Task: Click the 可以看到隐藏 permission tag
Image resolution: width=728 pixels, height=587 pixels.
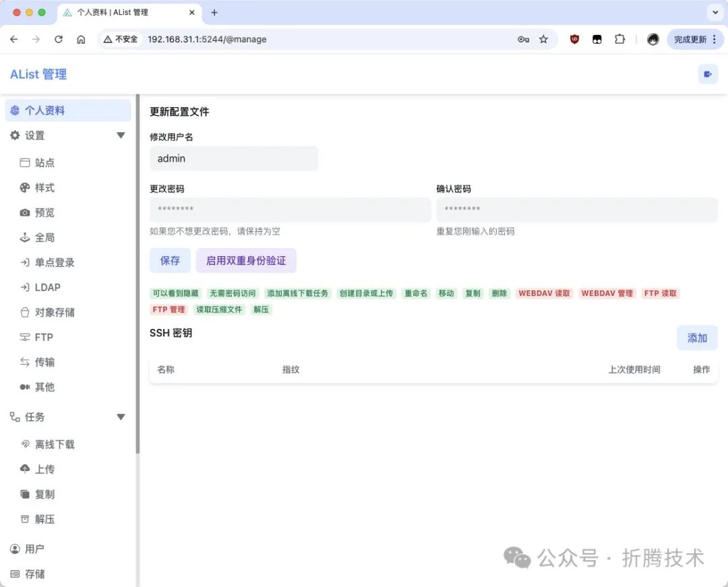Action: [x=175, y=293]
